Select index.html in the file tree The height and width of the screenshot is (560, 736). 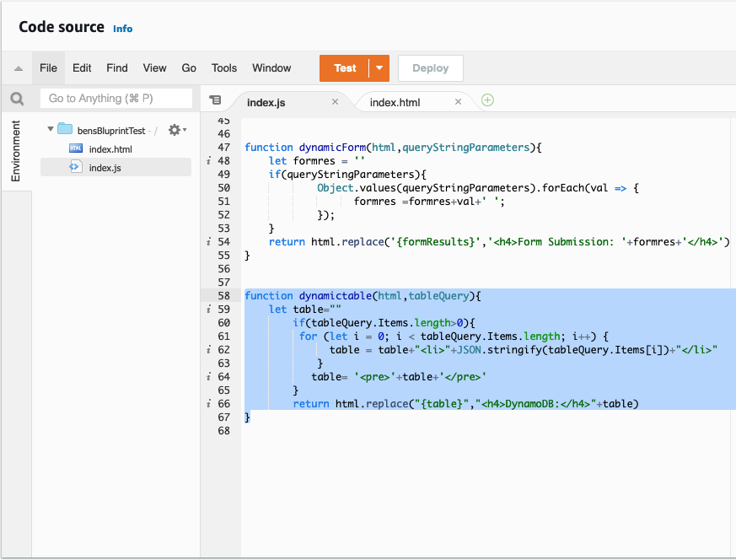coord(110,149)
